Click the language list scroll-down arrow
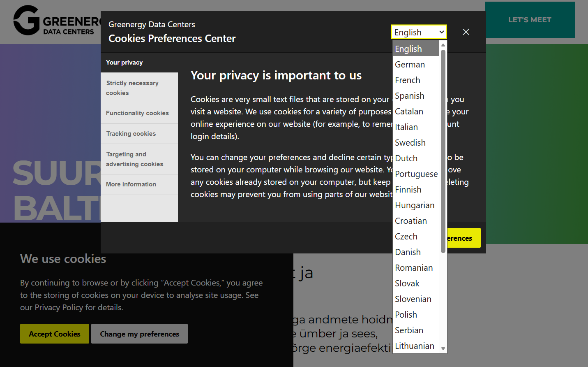Viewport: 588px width, 367px height. pyautogui.click(x=443, y=348)
